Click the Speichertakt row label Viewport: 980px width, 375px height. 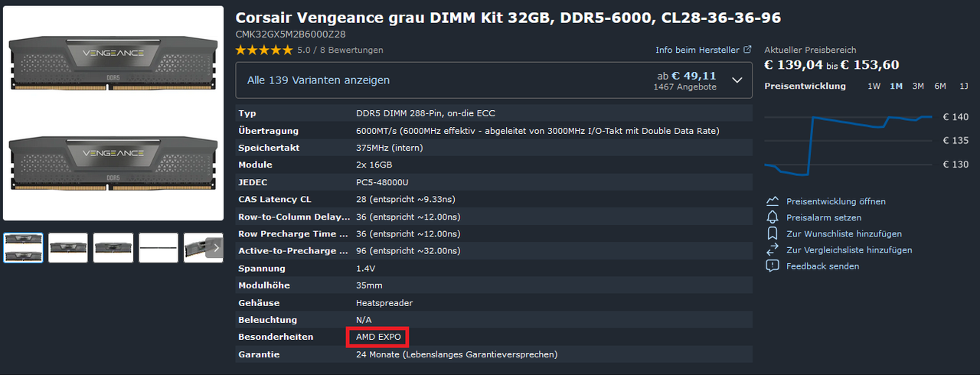[x=269, y=148]
